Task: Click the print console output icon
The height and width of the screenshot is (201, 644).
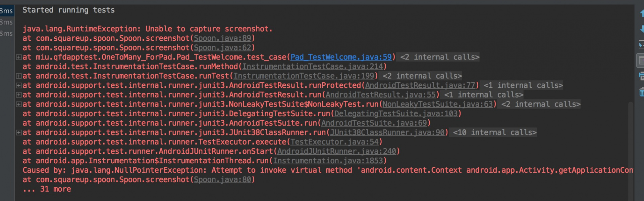Action: point(641,77)
